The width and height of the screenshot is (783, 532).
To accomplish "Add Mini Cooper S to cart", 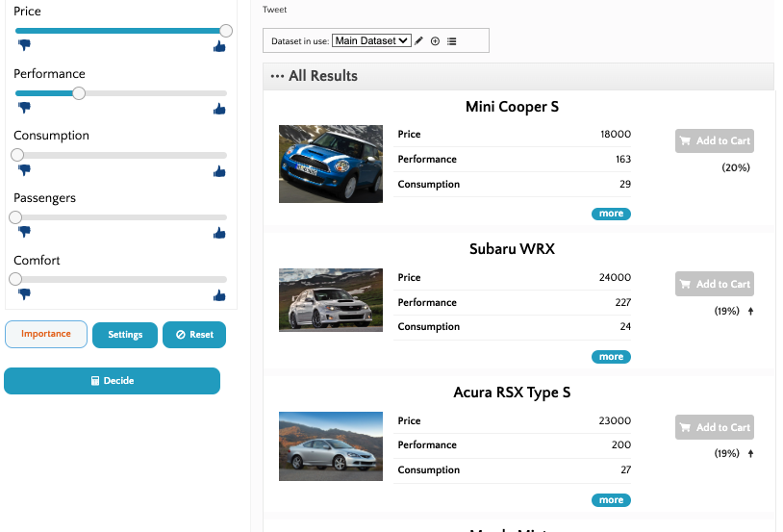I will (x=714, y=141).
